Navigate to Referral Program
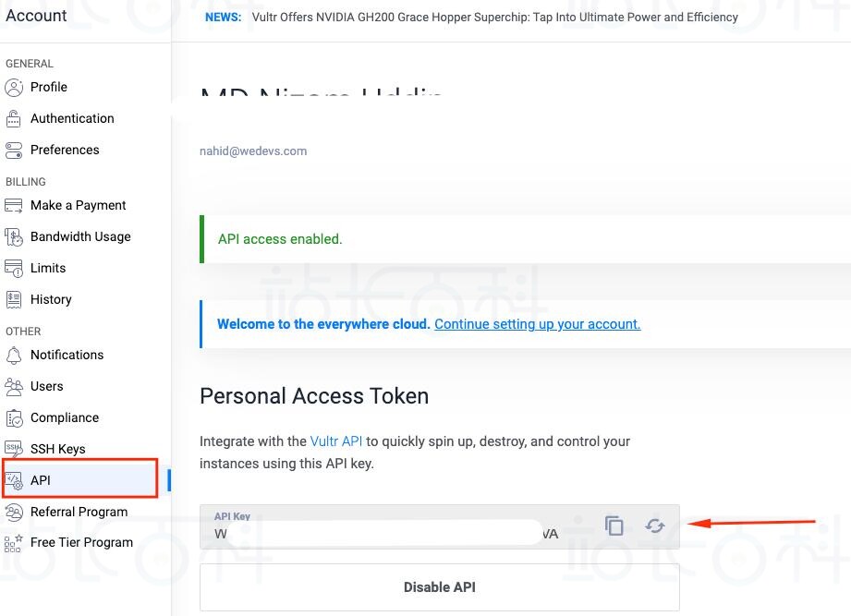The height and width of the screenshot is (616, 851). [x=79, y=512]
